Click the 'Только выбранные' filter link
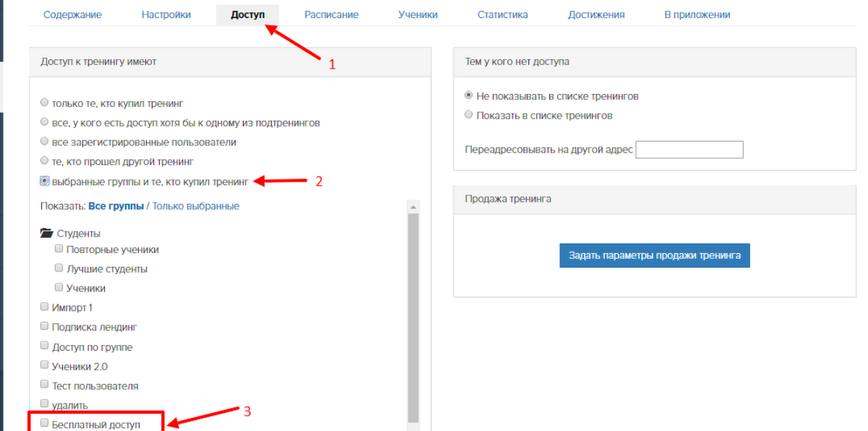This screenshot has height=431, width=868. [195, 206]
